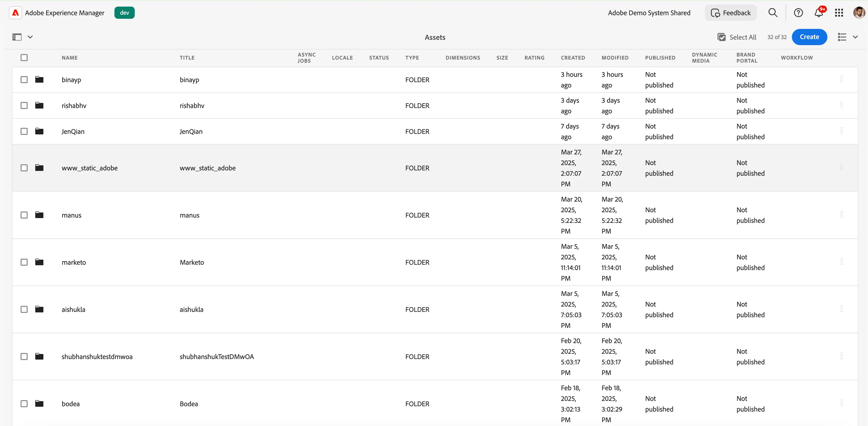The width and height of the screenshot is (868, 426).
Task: Click the list view icon
Action: [x=842, y=37]
